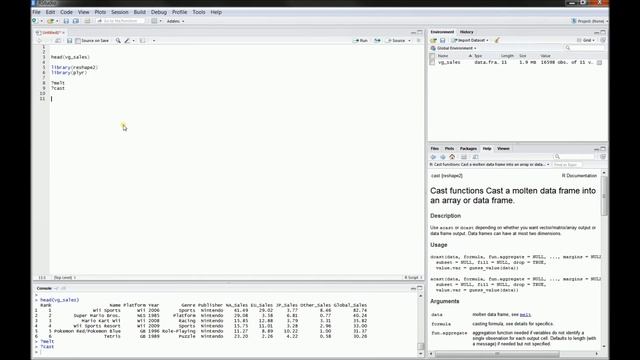The width and height of the screenshot is (640, 360).
Task: Load workspace using Environment folder icon
Action: point(433,40)
